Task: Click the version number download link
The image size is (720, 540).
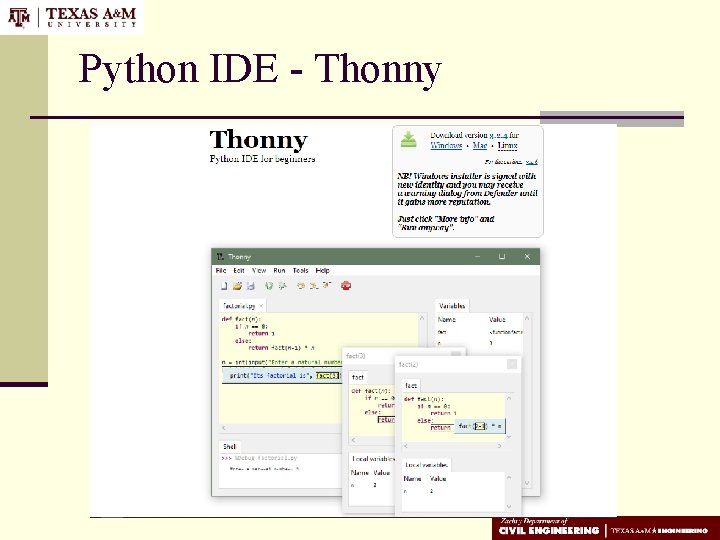Action: tap(498, 135)
